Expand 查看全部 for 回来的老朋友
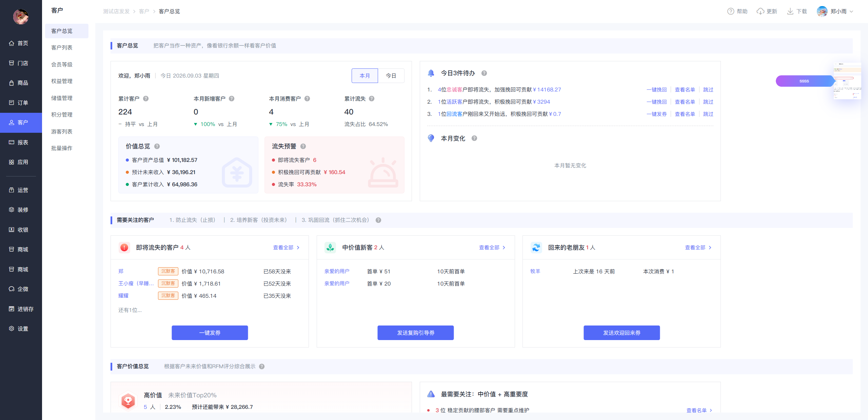Screen dimensions: 868x420 pos(698,248)
